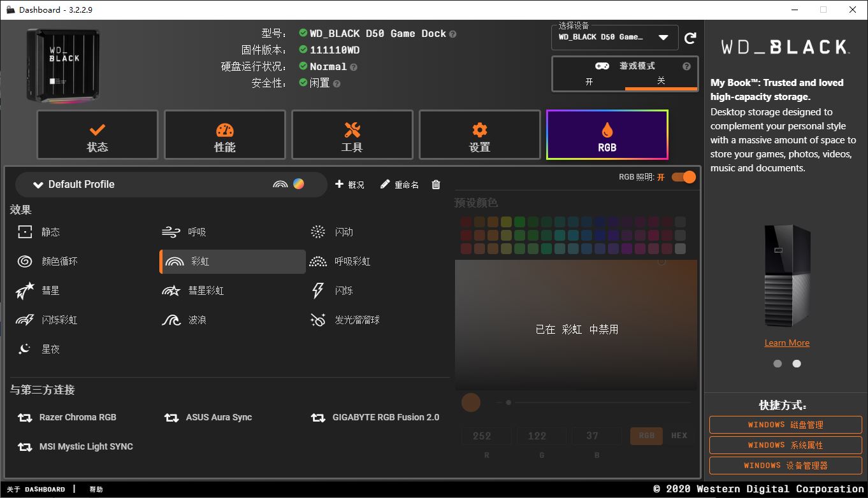This screenshot has height=498, width=868.
Task: Follow the Learn More link
Action: tap(787, 343)
